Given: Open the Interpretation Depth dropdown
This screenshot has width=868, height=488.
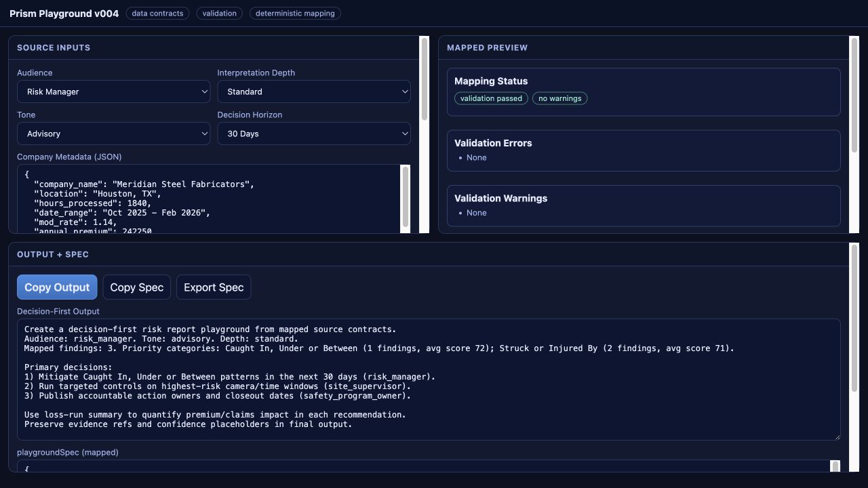Looking at the screenshot, I should (x=314, y=91).
